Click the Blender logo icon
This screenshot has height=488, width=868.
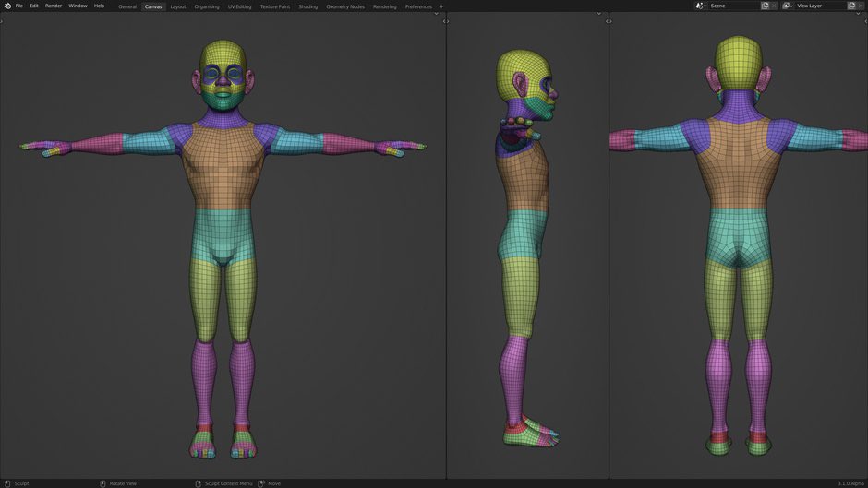[7, 6]
